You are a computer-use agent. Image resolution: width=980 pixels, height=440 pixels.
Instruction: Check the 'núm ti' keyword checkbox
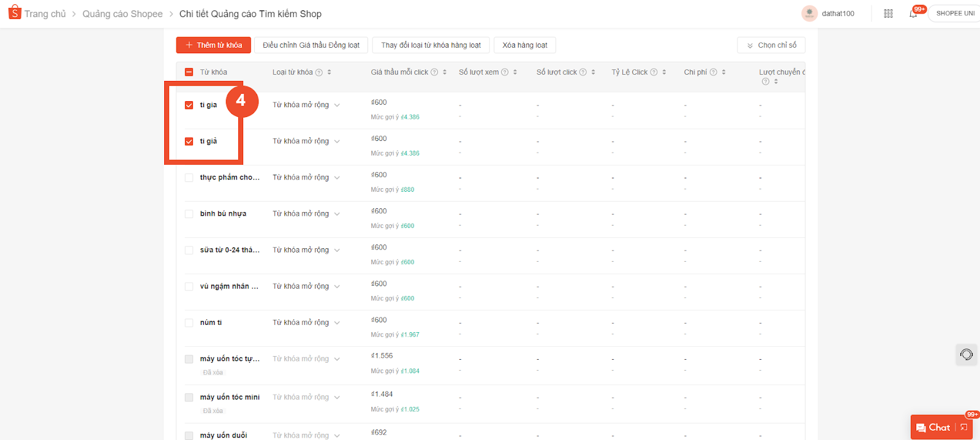point(189,322)
